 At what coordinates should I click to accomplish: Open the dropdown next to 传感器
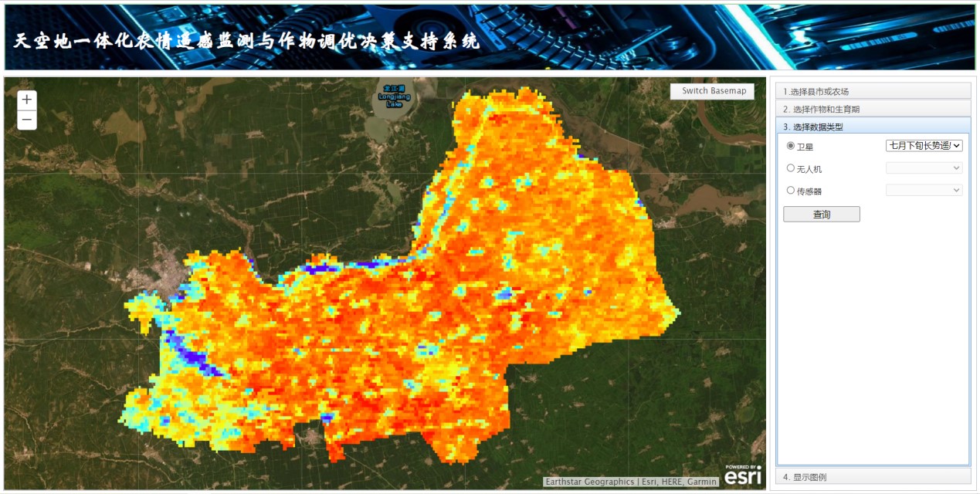coord(924,190)
